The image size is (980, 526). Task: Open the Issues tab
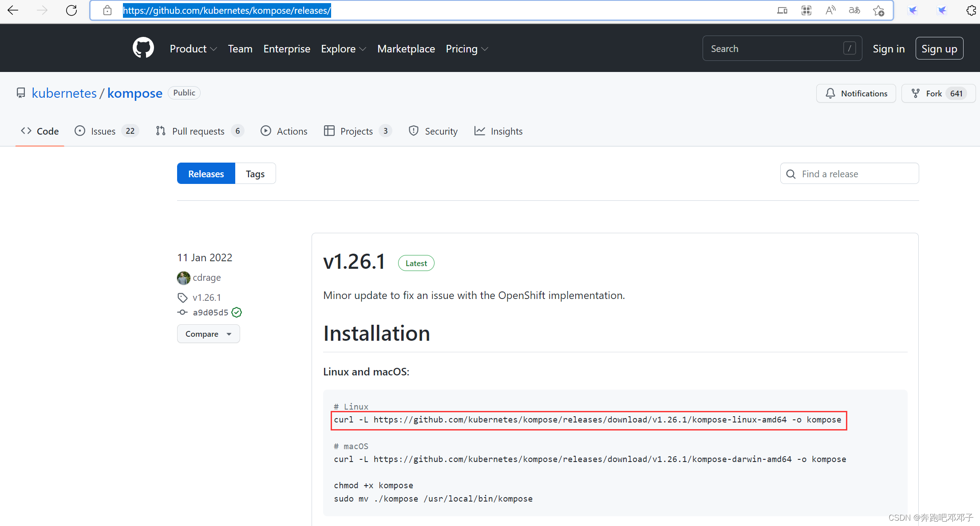[103, 131]
